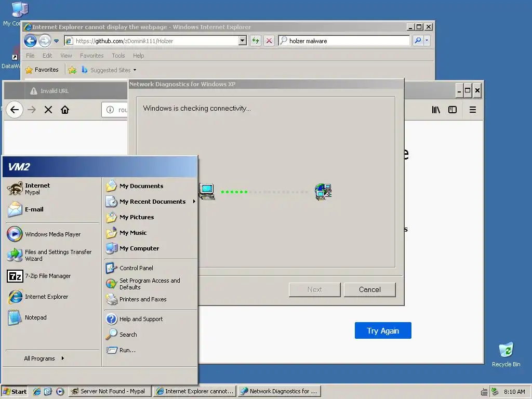Open File menu in Internet Explorer

pos(30,56)
